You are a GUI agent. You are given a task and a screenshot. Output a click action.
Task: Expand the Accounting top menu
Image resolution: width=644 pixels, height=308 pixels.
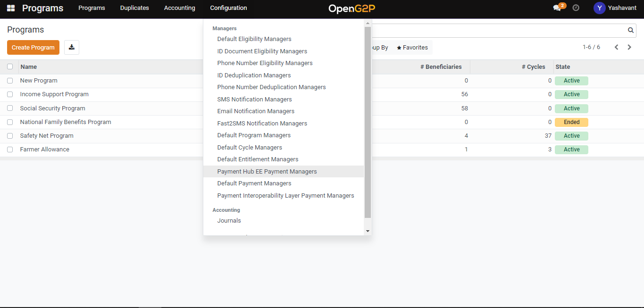[x=179, y=8]
